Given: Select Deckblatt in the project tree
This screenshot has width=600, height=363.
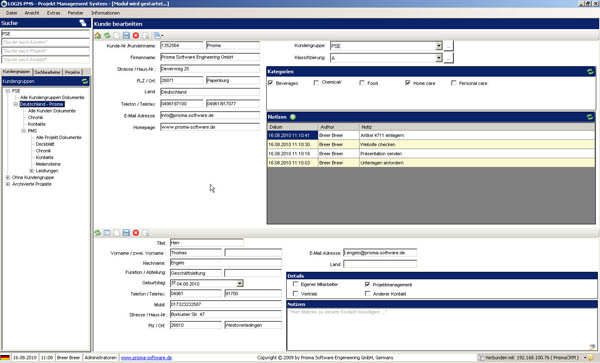Looking at the screenshot, I should [x=45, y=144].
